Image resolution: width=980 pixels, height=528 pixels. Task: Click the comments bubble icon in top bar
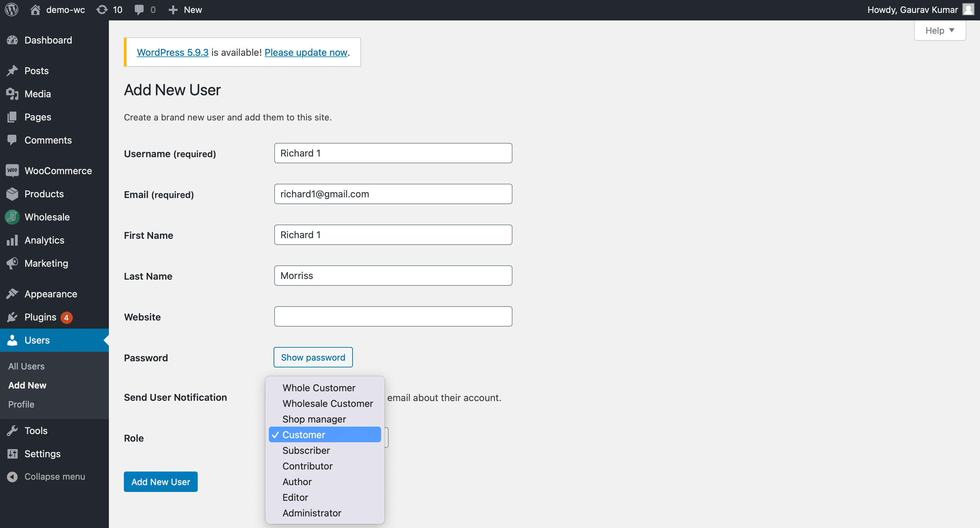click(139, 10)
